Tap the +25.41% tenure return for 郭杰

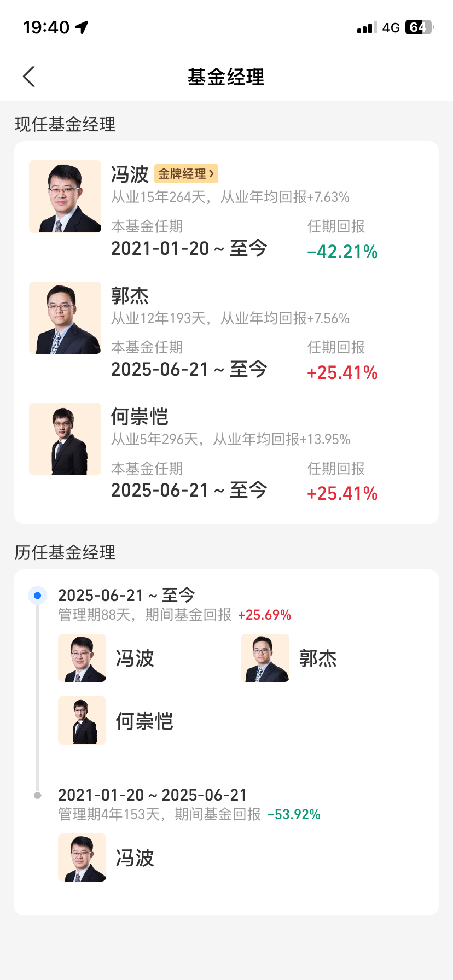(x=342, y=373)
